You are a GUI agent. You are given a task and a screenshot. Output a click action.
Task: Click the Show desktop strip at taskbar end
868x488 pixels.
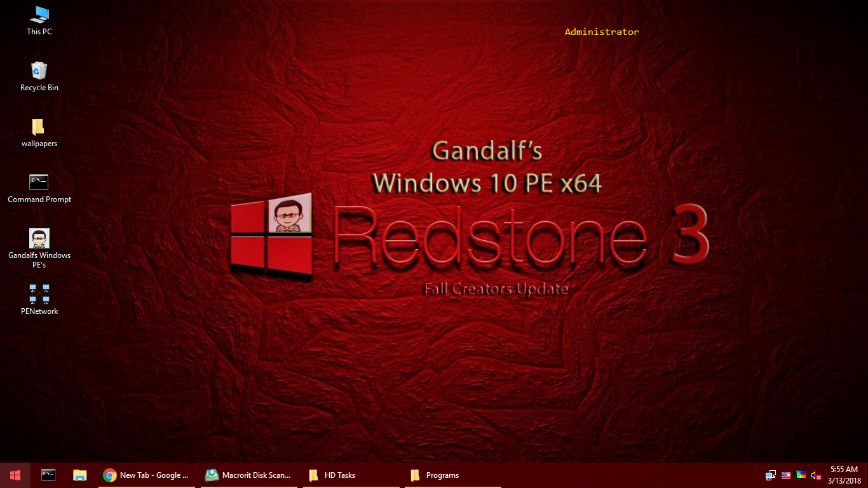(866, 475)
